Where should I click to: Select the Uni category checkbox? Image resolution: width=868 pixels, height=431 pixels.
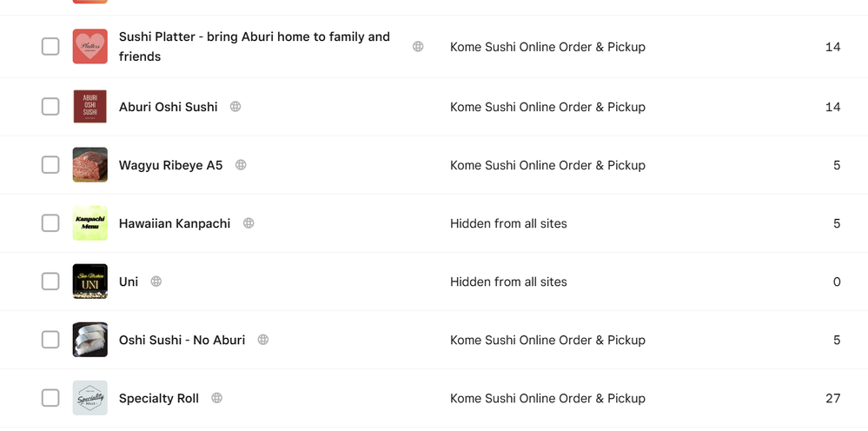(50, 282)
